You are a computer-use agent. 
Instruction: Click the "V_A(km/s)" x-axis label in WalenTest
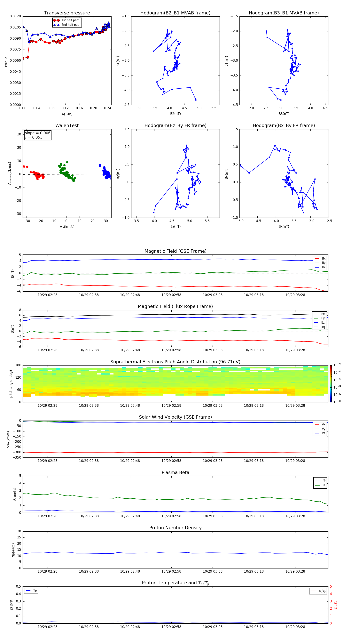click(x=67, y=227)
